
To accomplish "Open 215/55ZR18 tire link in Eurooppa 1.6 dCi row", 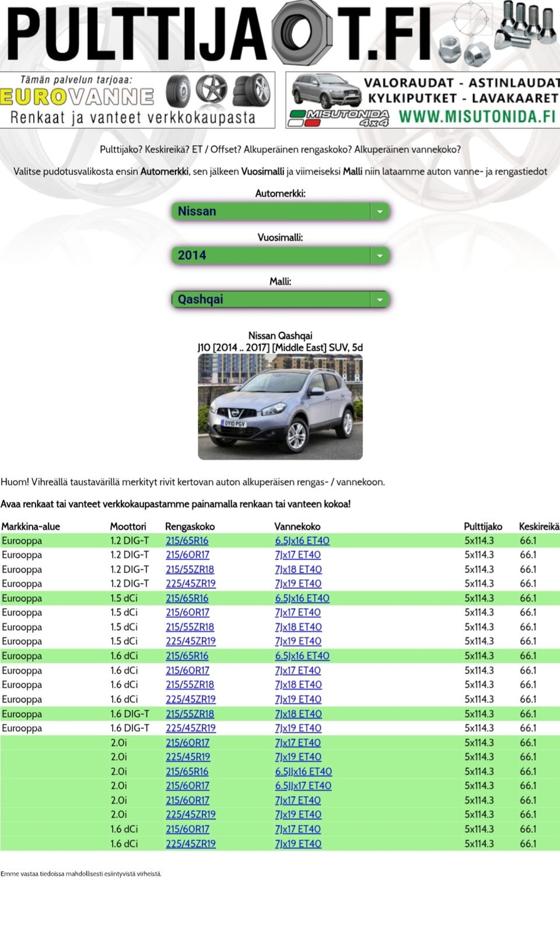I will (x=190, y=684).
